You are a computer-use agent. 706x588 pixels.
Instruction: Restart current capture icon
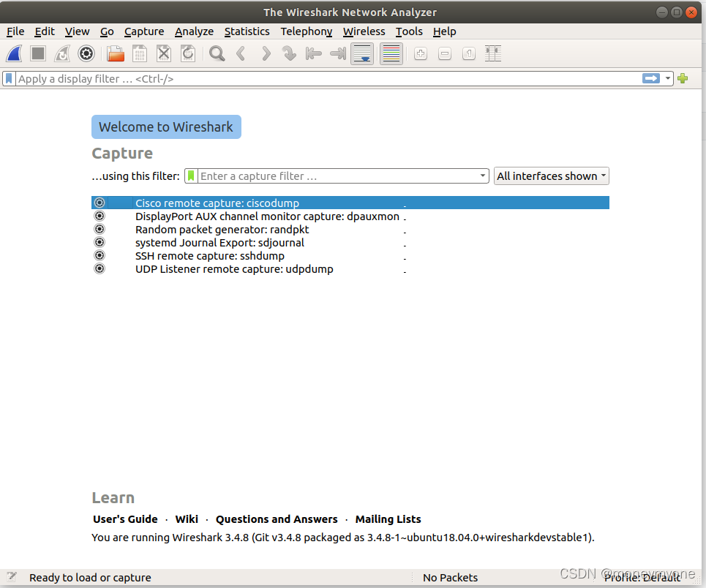(62, 53)
